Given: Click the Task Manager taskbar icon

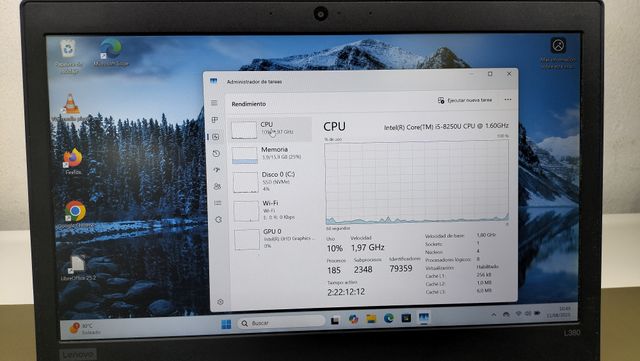Looking at the screenshot, I should (x=424, y=317).
